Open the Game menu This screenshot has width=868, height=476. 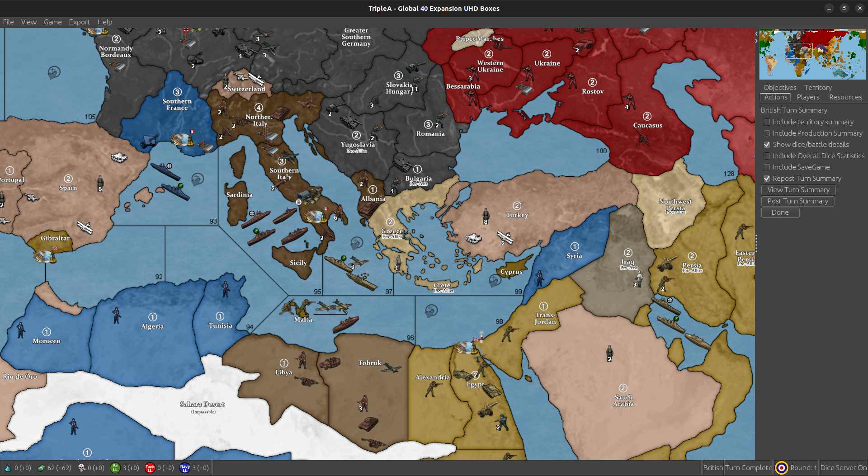click(52, 22)
